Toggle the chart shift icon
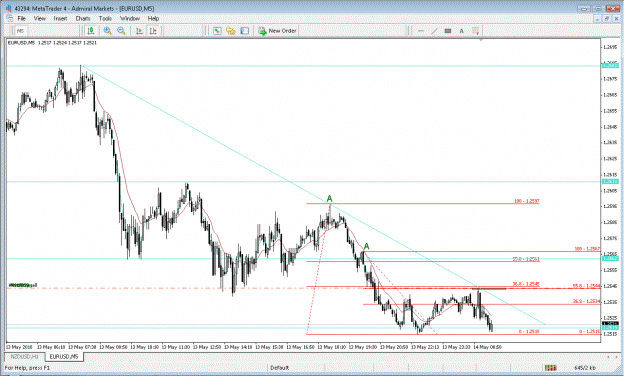The height and width of the screenshot is (376, 625). (153, 31)
